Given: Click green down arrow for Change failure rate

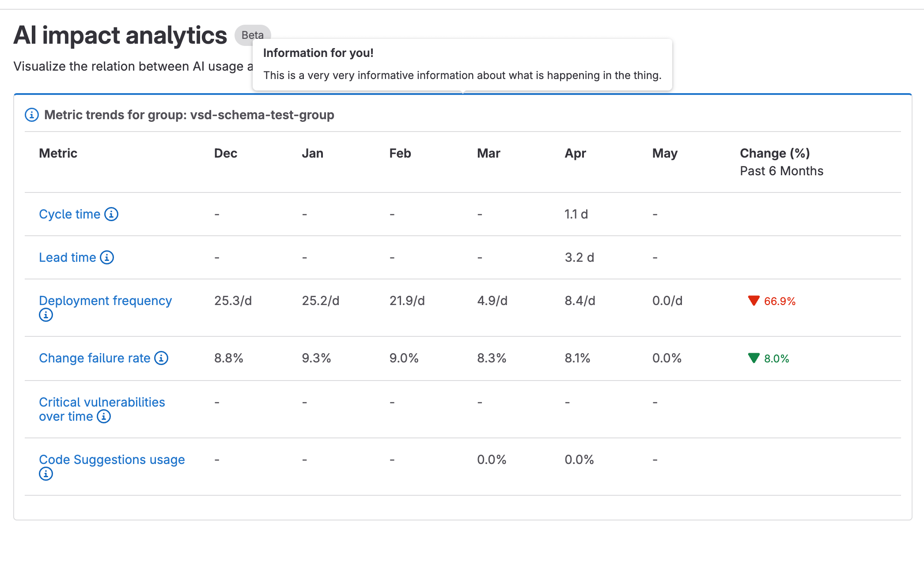Looking at the screenshot, I should (754, 358).
